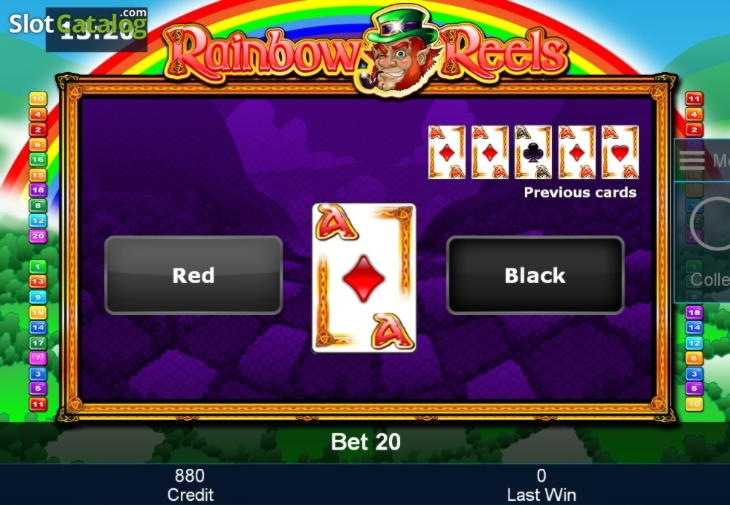Viewport: 730px width, 505px height.
Task: Click the 880 Credit display
Action: coord(190,485)
